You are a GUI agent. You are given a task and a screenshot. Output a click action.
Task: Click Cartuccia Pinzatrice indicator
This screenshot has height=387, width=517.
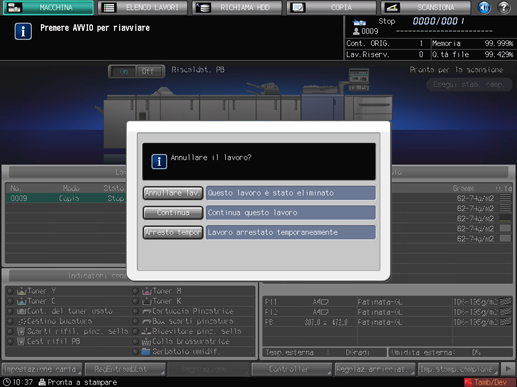[x=183, y=311]
